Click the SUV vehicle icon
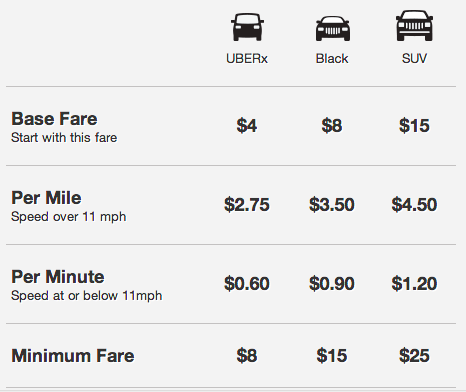 point(414,26)
